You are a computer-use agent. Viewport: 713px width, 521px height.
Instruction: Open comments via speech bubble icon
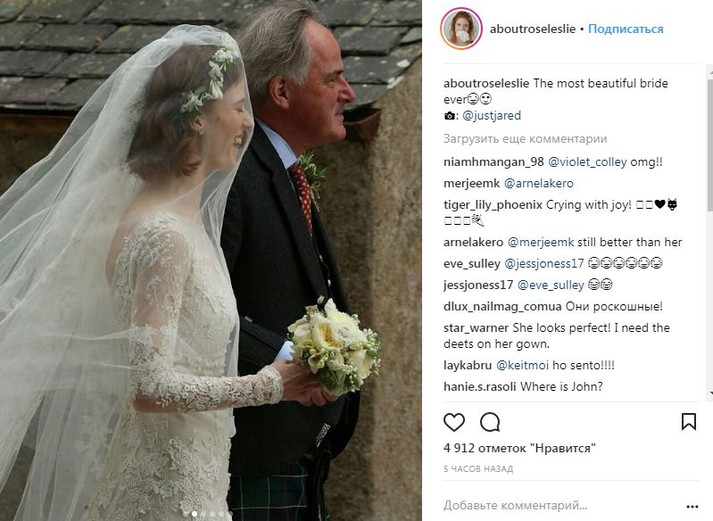(x=490, y=422)
